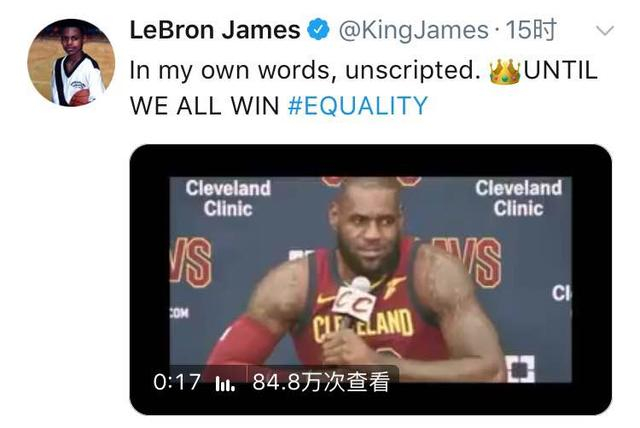Click the 0:17 video duration label

tap(177, 382)
